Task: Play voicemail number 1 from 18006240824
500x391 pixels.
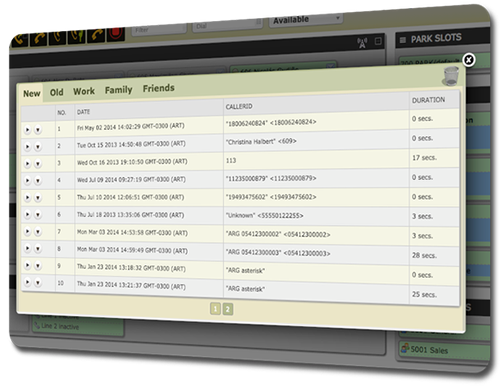Action: (27, 130)
